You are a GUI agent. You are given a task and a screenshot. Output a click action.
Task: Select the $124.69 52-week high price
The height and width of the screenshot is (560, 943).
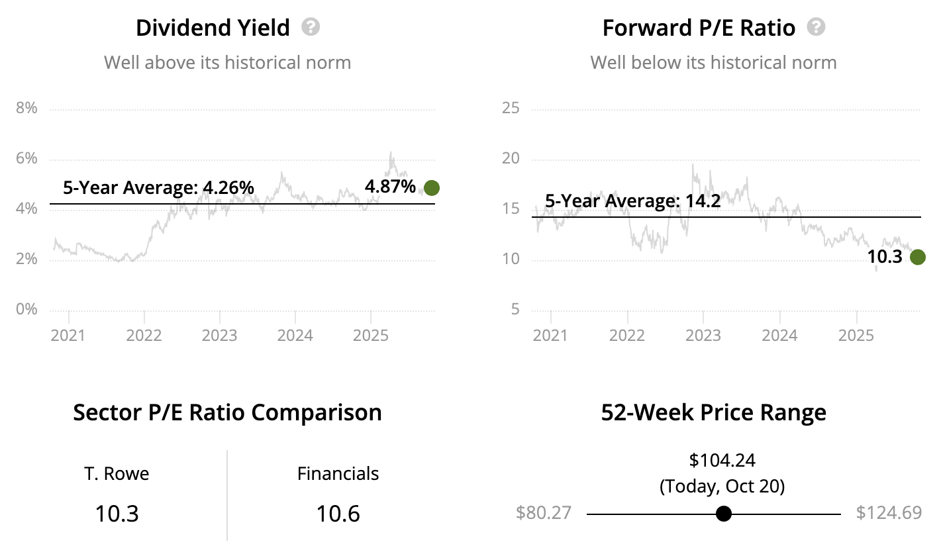888,513
